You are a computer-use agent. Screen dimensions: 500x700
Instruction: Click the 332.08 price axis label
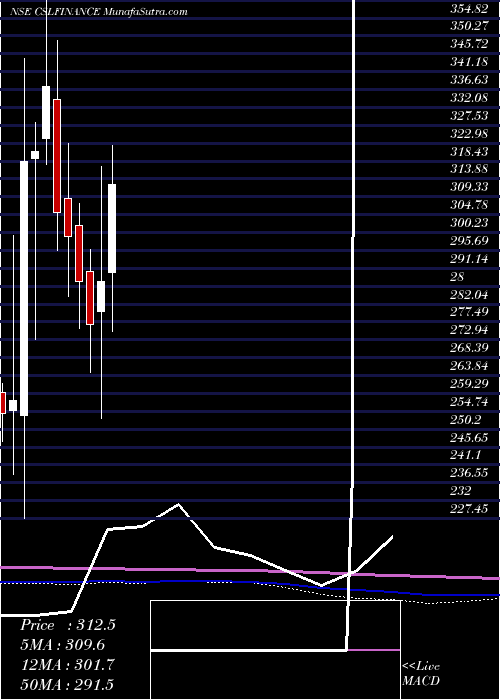point(469,97)
